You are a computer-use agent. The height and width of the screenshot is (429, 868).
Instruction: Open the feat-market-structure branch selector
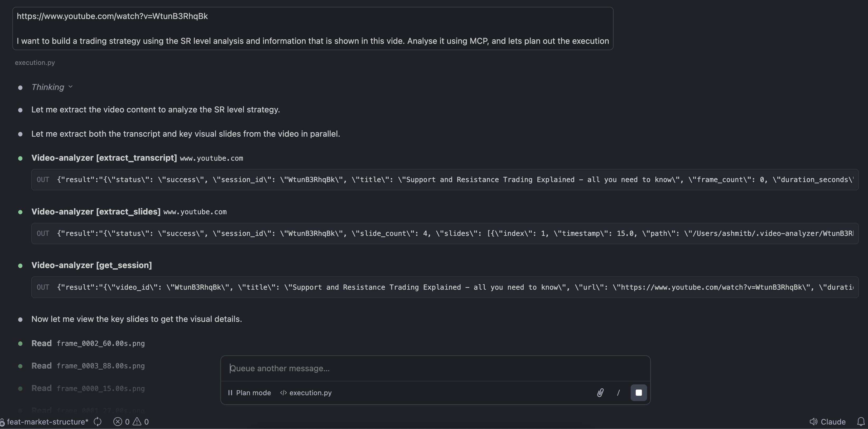[x=47, y=422]
